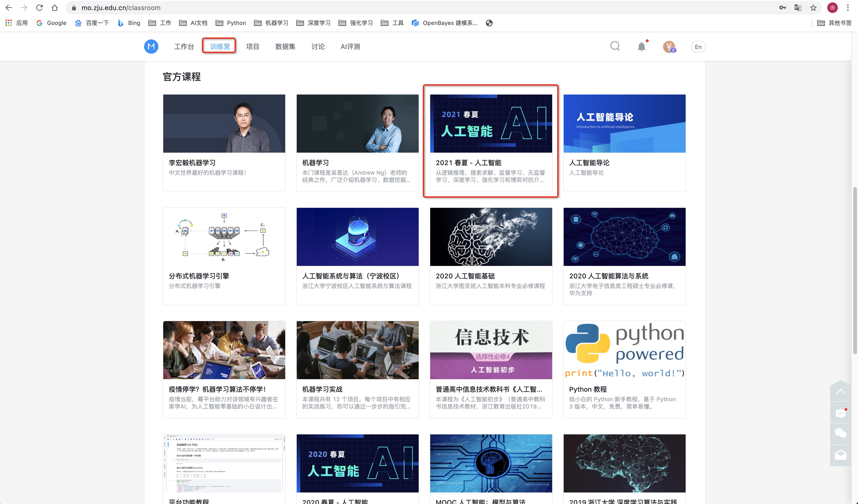This screenshot has height=504, width=858.
Task: Open the 机器学习实战 course title
Action: point(322,389)
